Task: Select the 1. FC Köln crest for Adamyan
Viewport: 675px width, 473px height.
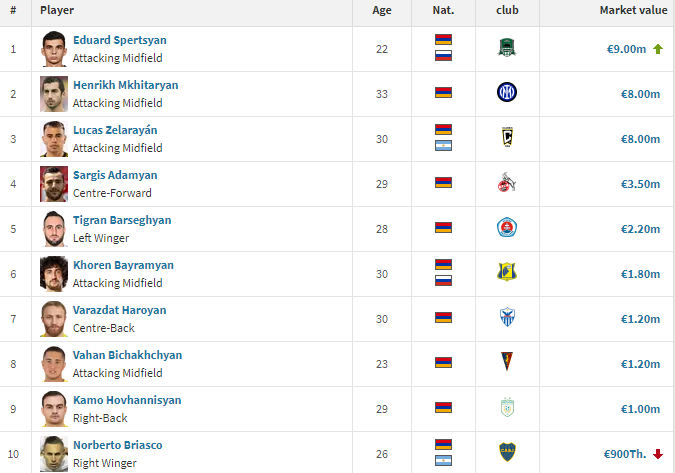Action: click(x=506, y=183)
